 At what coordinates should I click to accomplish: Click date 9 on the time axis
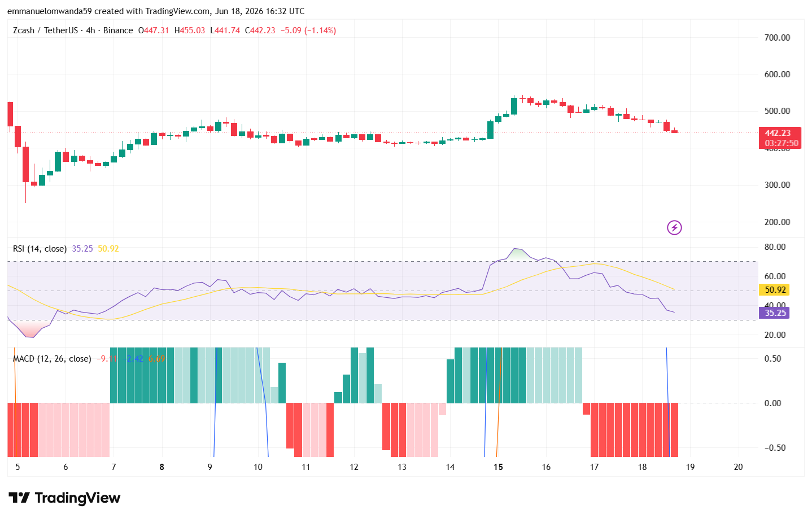[x=210, y=467]
